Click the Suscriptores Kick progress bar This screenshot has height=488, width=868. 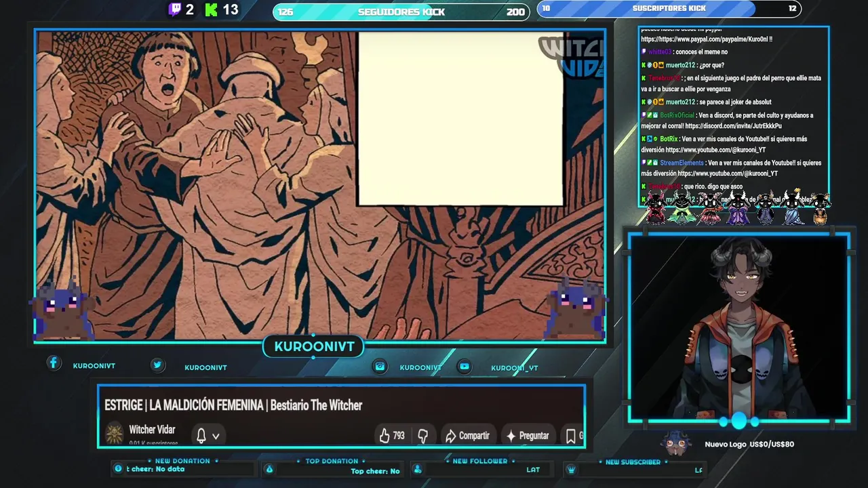[x=669, y=9]
